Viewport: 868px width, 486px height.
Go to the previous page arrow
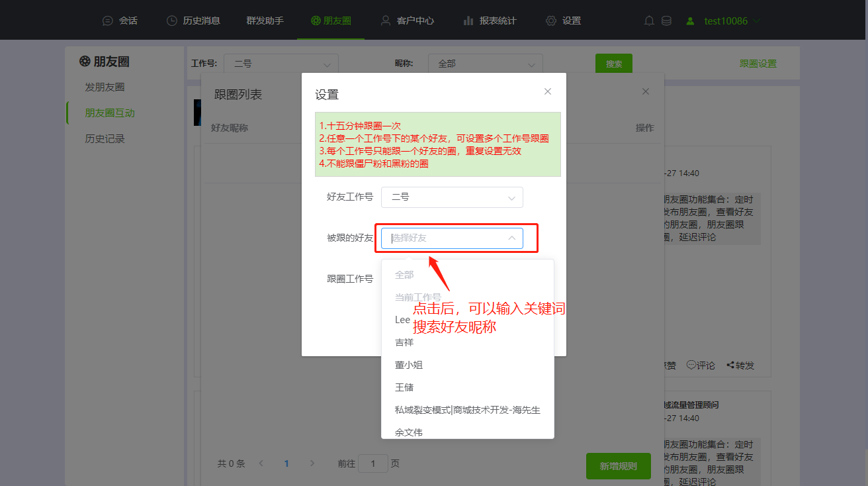pyautogui.click(x=261, y=463)
